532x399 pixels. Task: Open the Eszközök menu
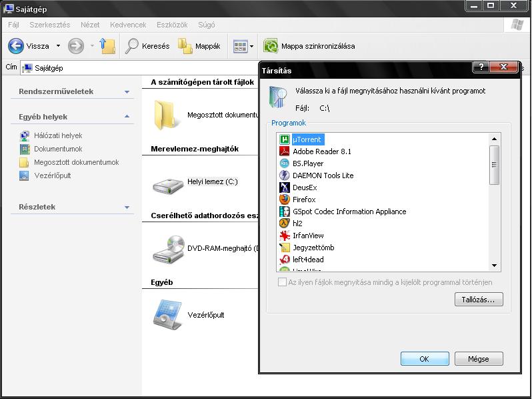pyautogui.click(x=172, y=25)
